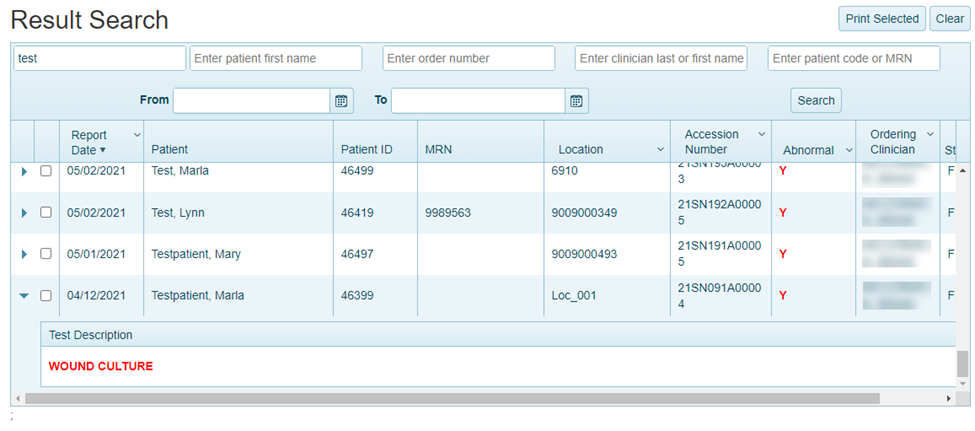
Task: Expand the Testpatient, Mary result row
Action: coord(24,254)
